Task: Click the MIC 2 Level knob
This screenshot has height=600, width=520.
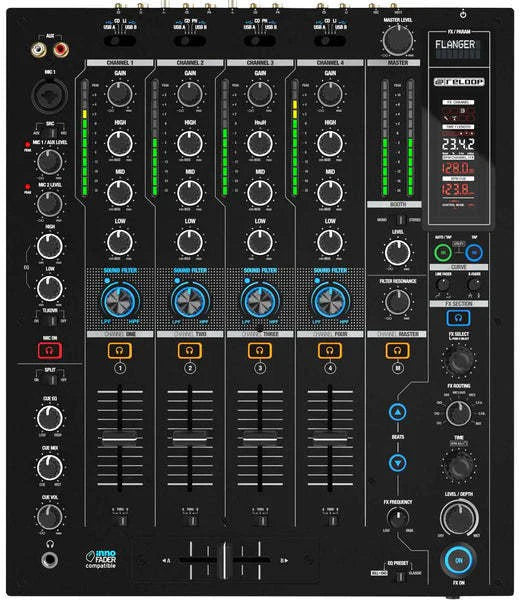Action: pos(50,204)
